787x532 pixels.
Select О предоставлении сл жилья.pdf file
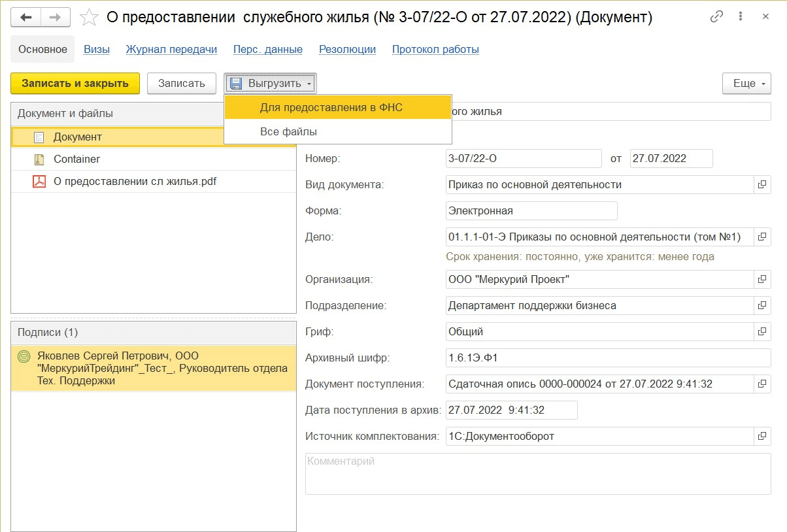tap(154, 182)
